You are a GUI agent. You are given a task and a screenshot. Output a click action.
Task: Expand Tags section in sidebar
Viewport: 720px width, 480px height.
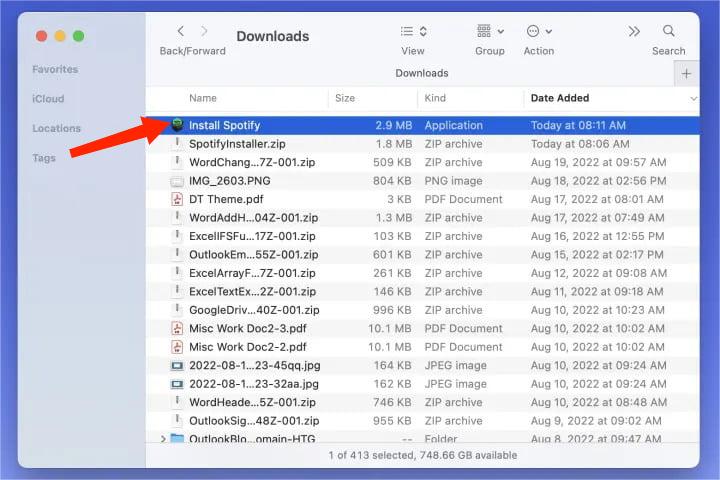coord(44,158)
